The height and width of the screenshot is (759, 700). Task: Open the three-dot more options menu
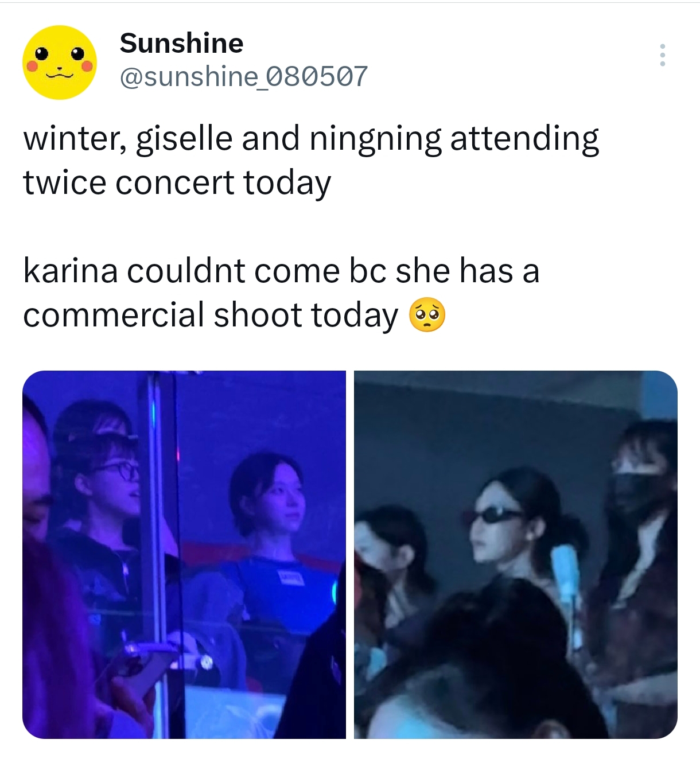tap(663, 55)
